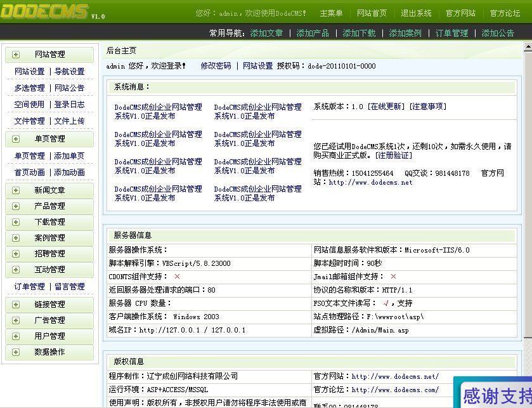Open 添加动画 in the sidebar
The image size is (532, 408).
(x=70, y=173)
